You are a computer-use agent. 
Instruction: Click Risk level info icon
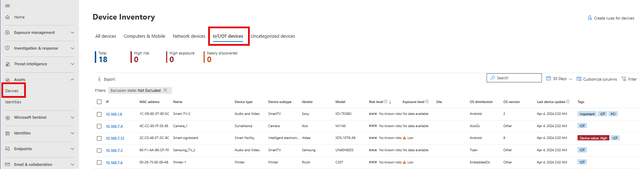coord(385,102)
